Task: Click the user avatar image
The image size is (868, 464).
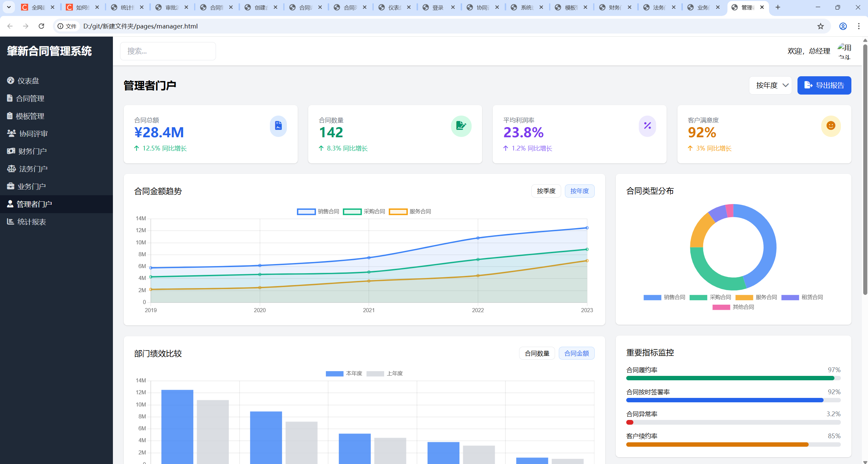Action: [x=844, y=51]
